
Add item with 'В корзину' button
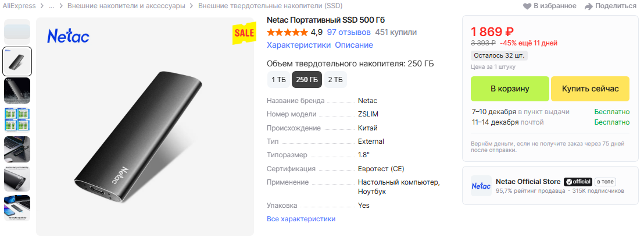click(x=509, y=89)
